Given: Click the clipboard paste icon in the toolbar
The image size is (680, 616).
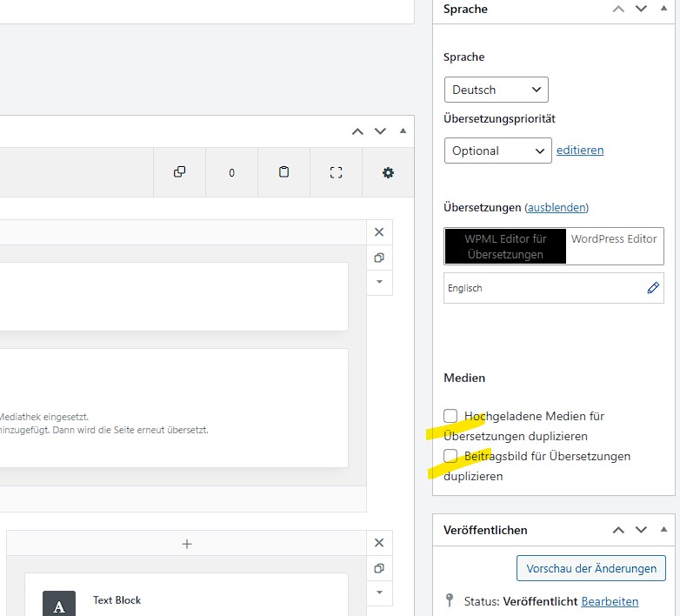Looking at the screenshot, I should point(283,172).
